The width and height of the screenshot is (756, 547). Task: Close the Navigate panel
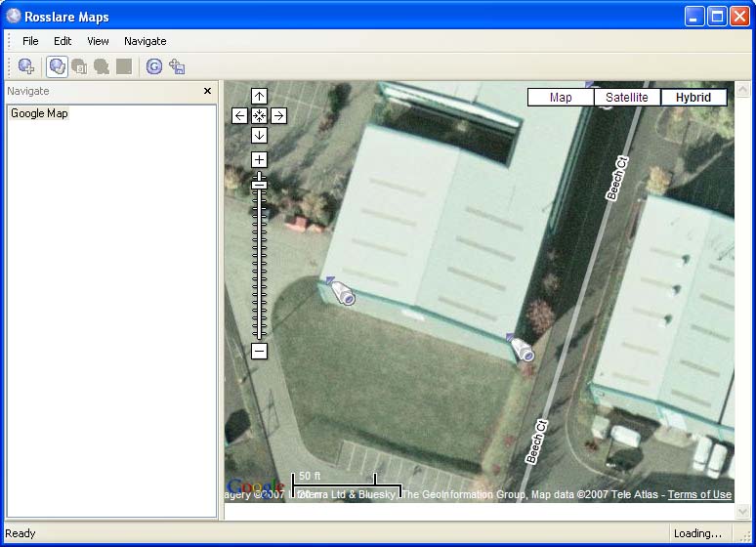207,91
